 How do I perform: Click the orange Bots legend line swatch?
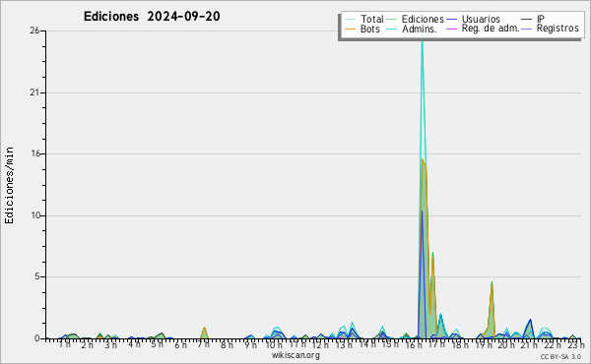click(350, 29)
